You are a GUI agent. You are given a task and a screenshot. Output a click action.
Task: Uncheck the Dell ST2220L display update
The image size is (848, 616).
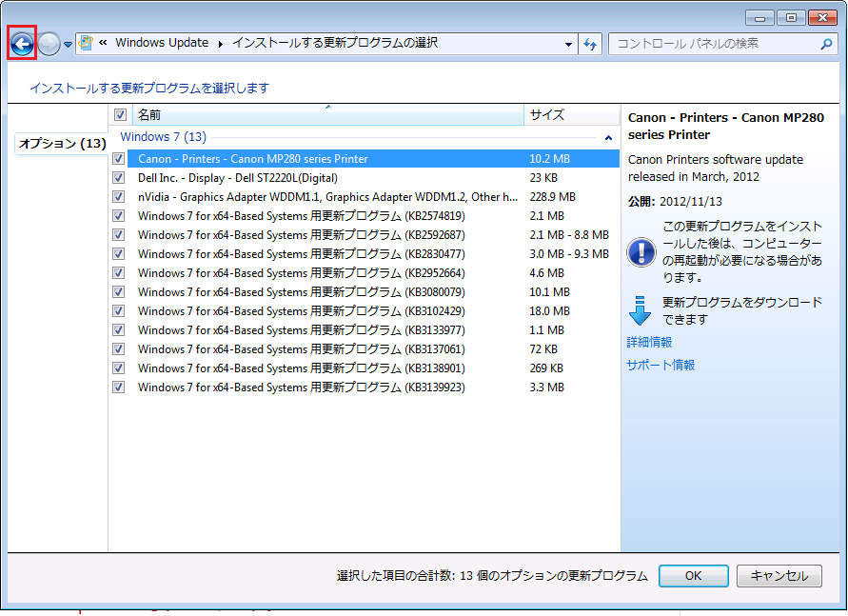pyautogui.click(x=118, y=178)
